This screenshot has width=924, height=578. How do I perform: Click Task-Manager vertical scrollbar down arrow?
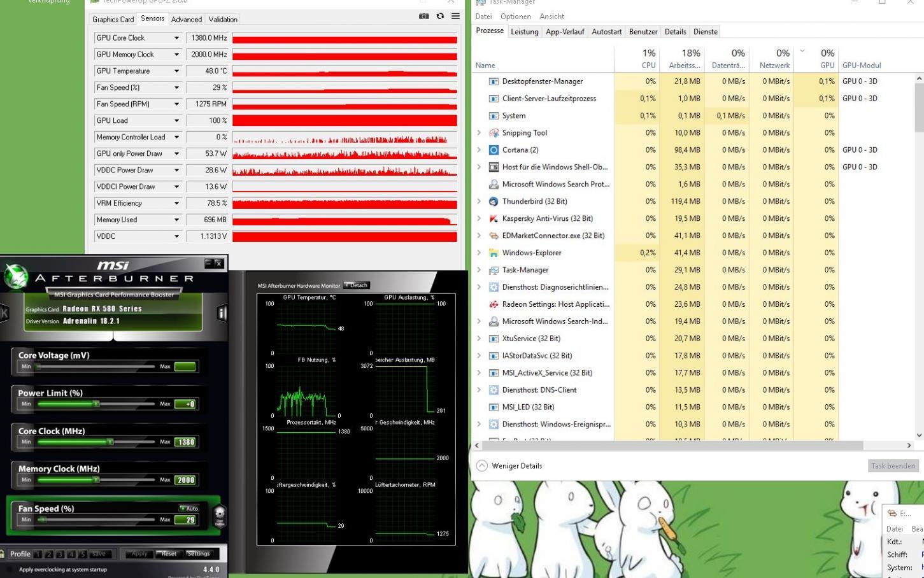[919, 435]
